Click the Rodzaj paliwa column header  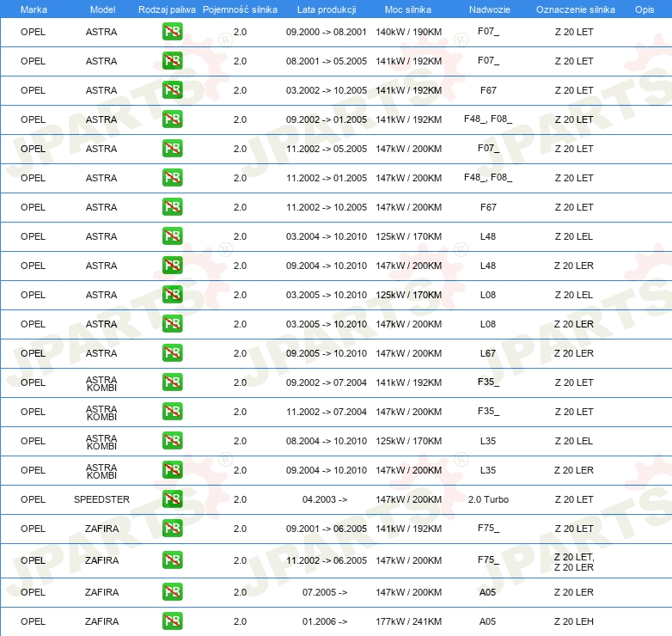click(167, 9)
